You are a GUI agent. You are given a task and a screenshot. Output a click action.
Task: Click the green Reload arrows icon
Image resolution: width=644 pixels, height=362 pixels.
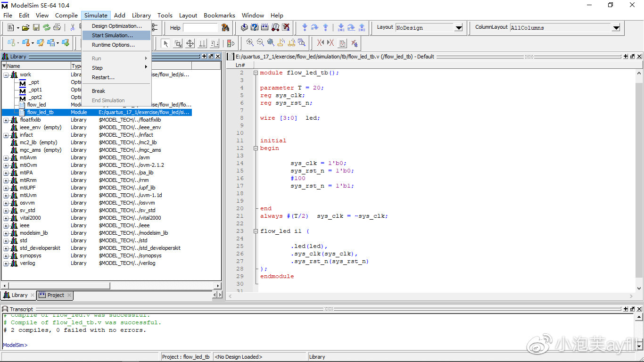point(47,28)
